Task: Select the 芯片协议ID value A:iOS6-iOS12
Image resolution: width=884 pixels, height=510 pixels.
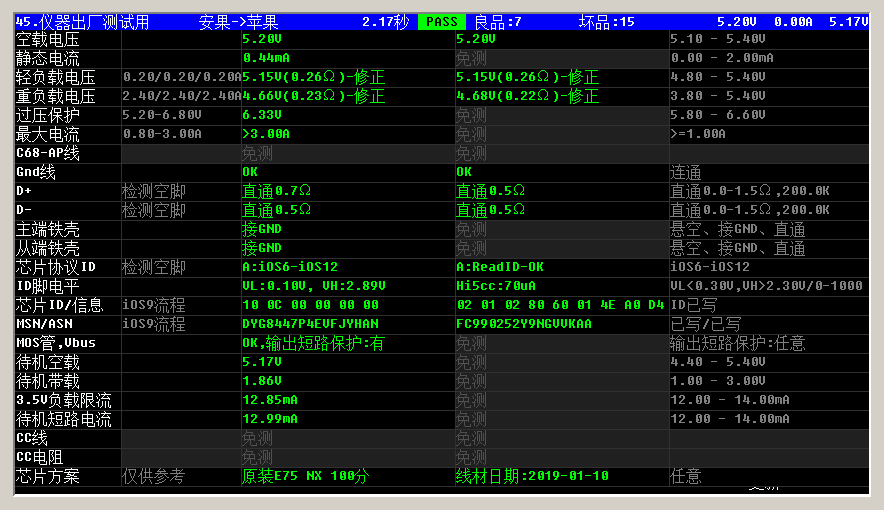Action: pos(290,267)
